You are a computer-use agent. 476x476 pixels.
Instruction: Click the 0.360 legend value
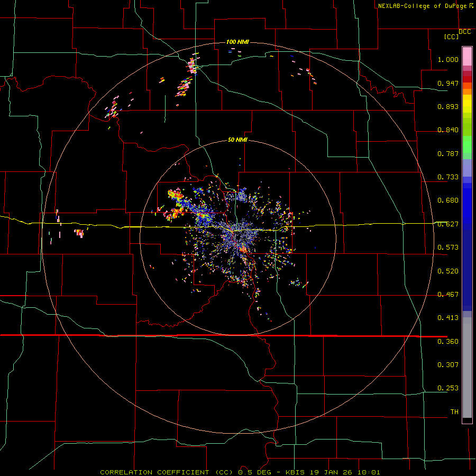coord(448,342)
